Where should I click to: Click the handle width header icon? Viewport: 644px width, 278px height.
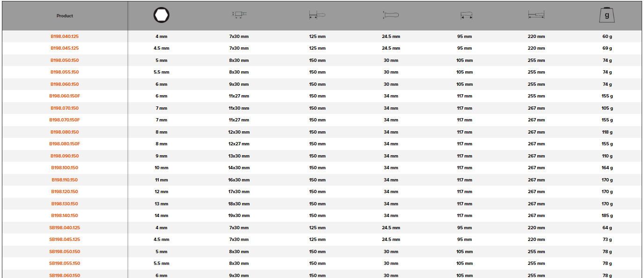pyautogui.click(x=390, y=15)
